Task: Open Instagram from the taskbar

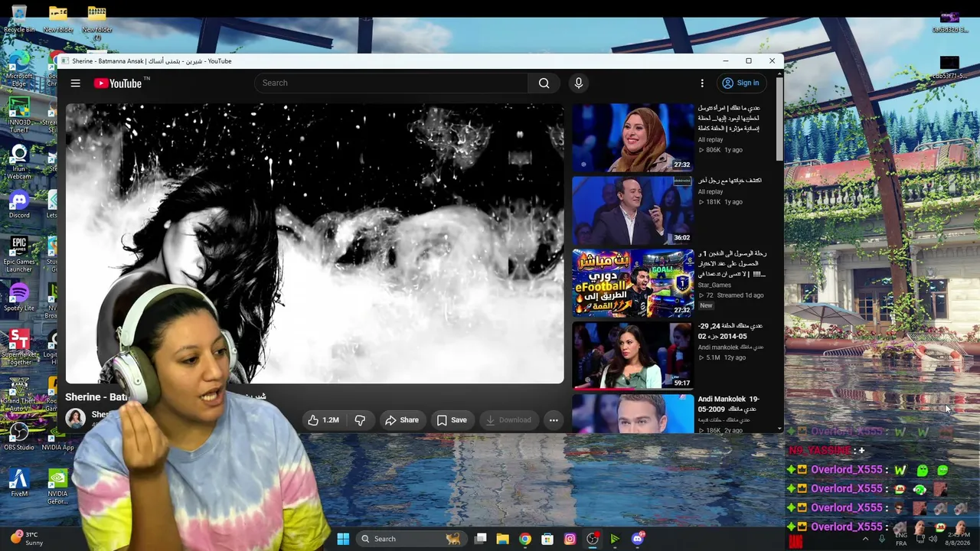Action: coord(570,539)
